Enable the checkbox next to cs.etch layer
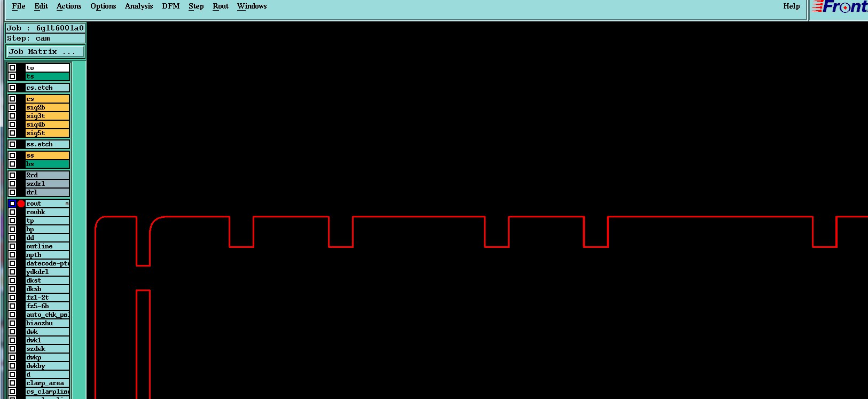The width and height of the screenshot is (868, 399). click(x=12, y=88)
